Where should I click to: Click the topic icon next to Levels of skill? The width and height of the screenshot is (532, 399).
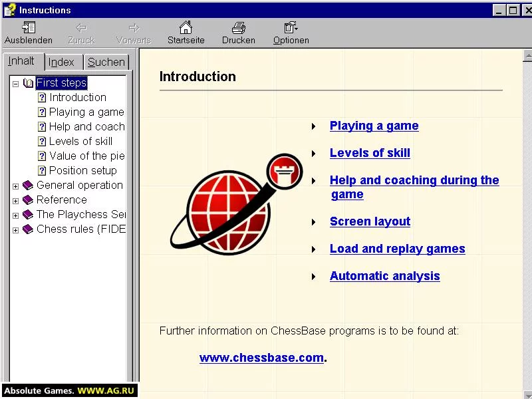click(x=42, y=142)
